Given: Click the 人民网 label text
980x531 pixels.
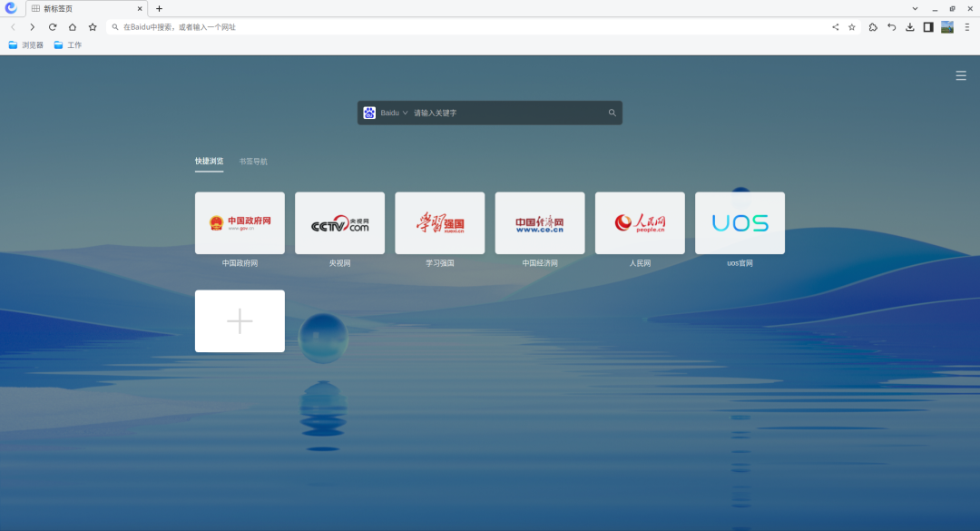Looking at the screenshot, I should 640,263.
